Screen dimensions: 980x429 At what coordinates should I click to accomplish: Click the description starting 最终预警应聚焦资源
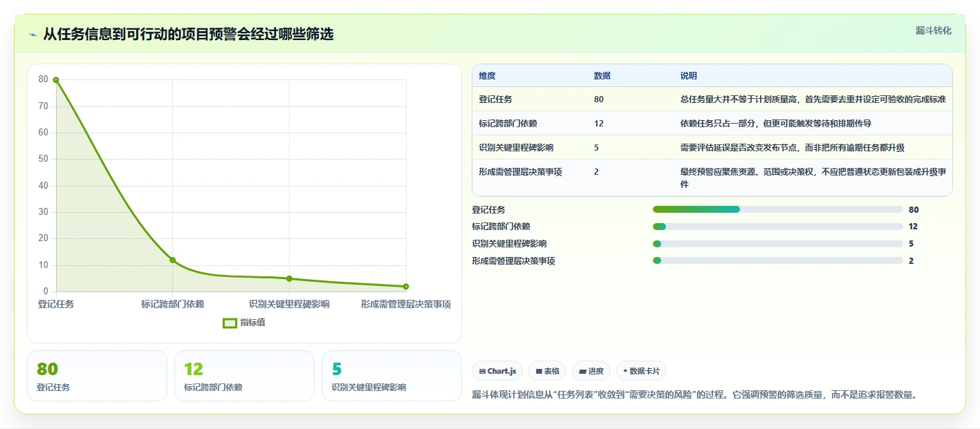[813, 178]
